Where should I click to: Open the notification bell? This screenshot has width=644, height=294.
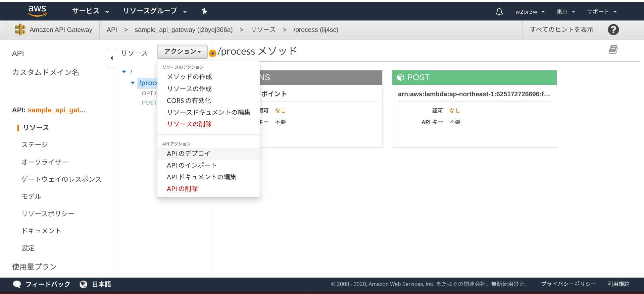499,12
